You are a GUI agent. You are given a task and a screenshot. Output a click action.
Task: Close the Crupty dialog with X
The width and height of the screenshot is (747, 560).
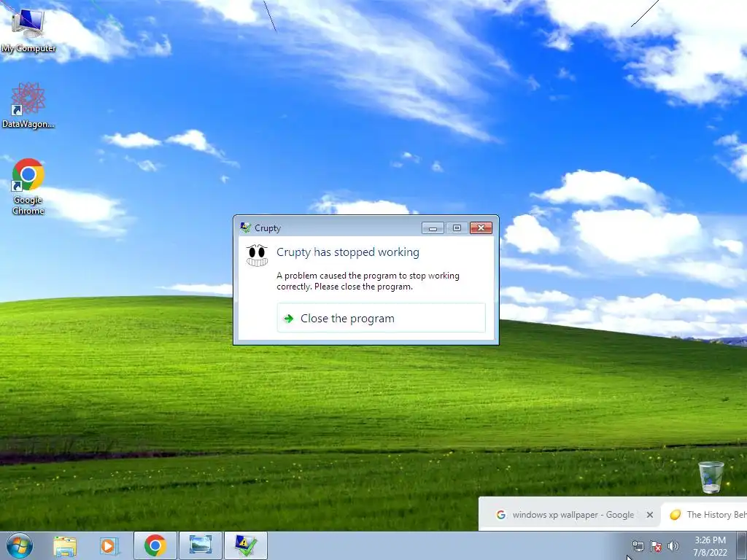click(x=481, y=228)
